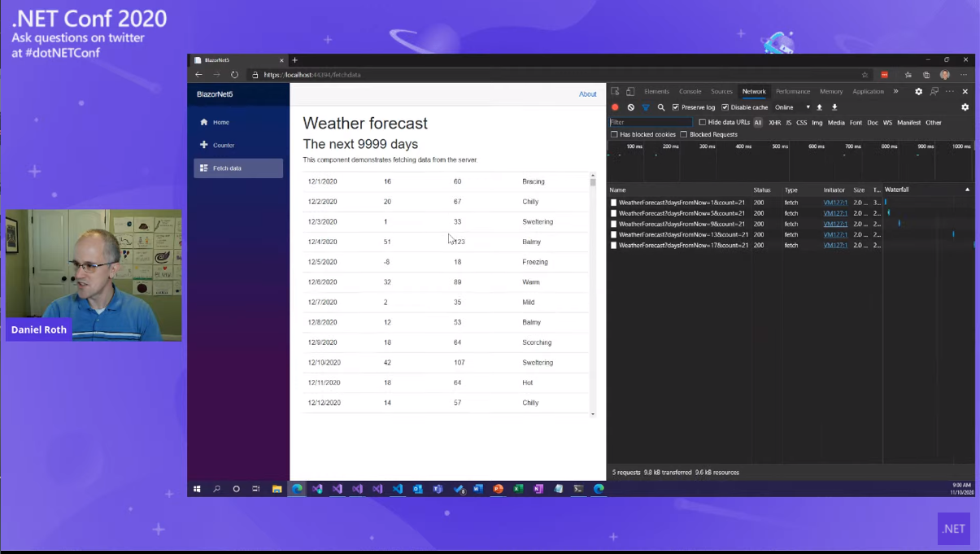Uncheck the Preserve log checkbox
Screen dimensions: 980x554
tap(676, 107)
